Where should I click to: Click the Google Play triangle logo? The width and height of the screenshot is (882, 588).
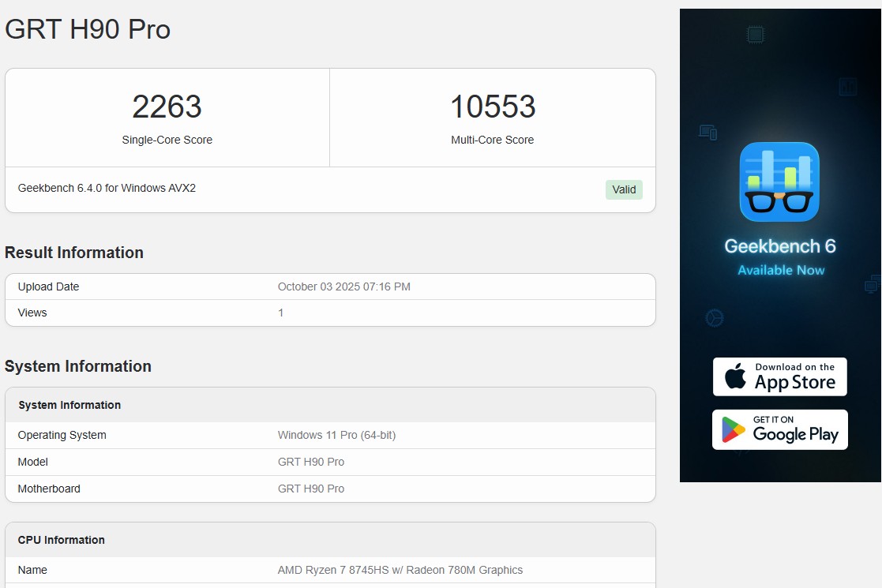733,429
